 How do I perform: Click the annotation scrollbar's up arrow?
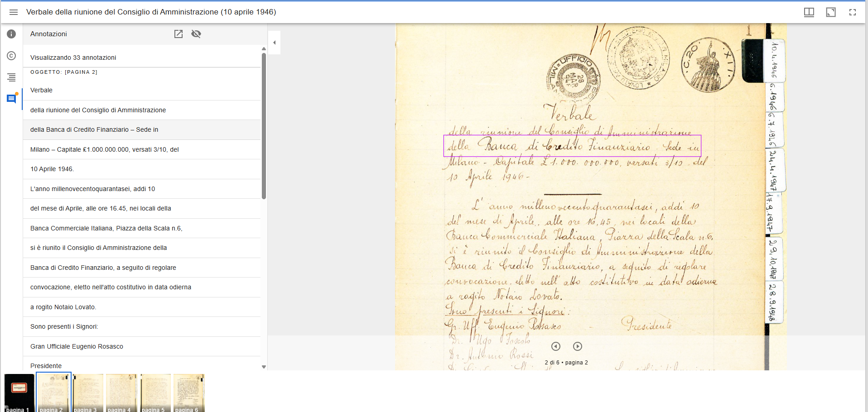tap(264, 48)
